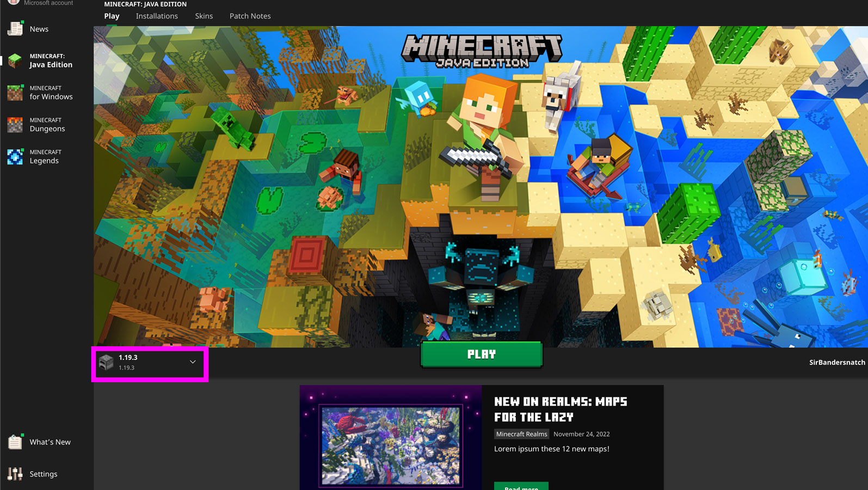Click the Microsoft account text
Image resolution: width=868 pixels, height=490 pixels.
tap(48, 3)
